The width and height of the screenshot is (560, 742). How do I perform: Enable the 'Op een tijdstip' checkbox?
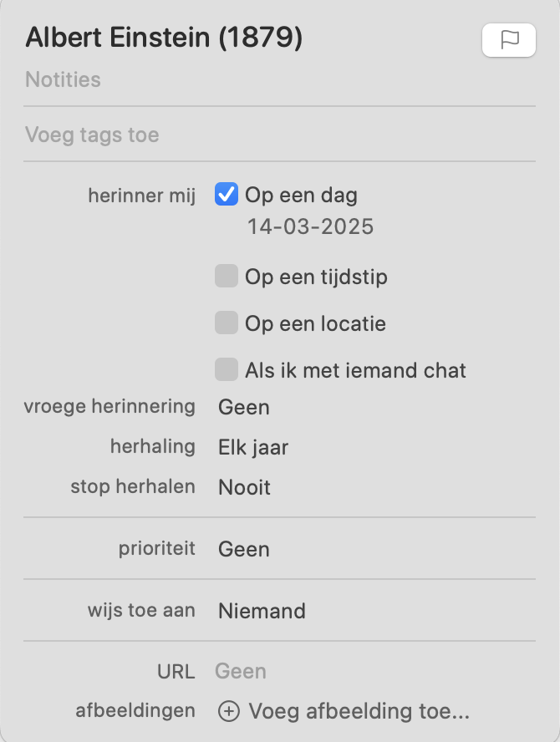click(x=227, y=276)
